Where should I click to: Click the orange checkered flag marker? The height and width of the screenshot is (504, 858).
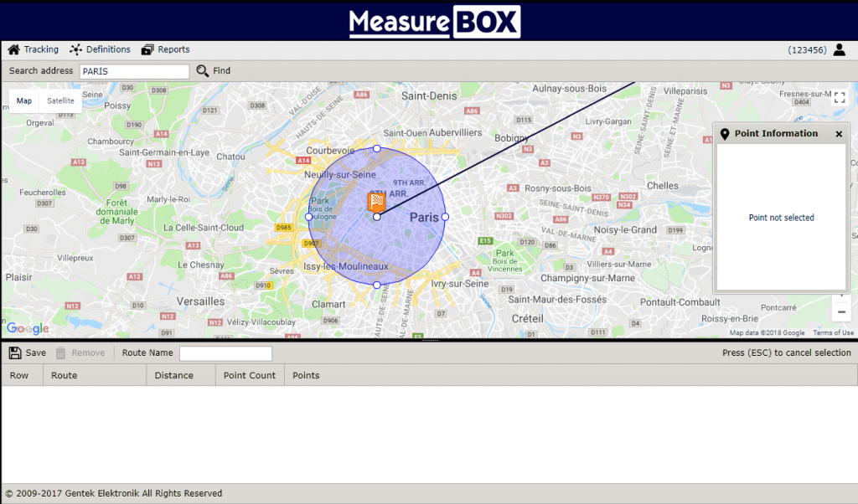pos(377,201)
